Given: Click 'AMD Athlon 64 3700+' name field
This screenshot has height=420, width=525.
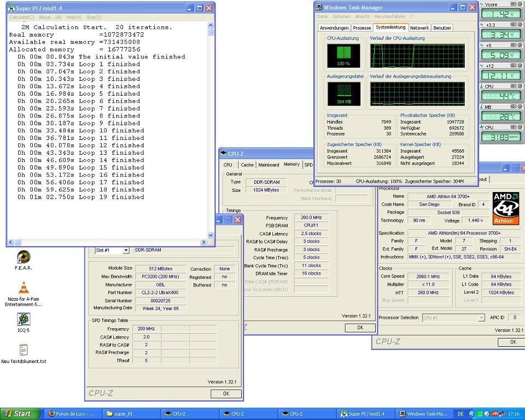Looking at the screenshot, I should tap(448, 196).
